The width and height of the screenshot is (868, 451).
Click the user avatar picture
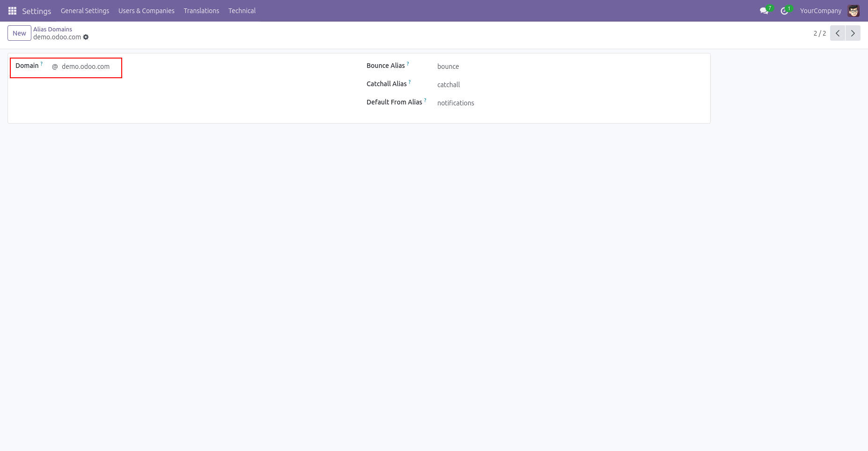853,11
